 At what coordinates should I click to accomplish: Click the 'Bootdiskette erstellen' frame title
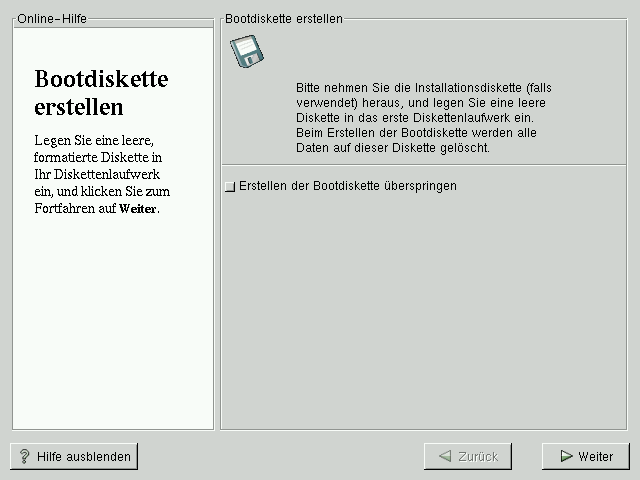283,18
